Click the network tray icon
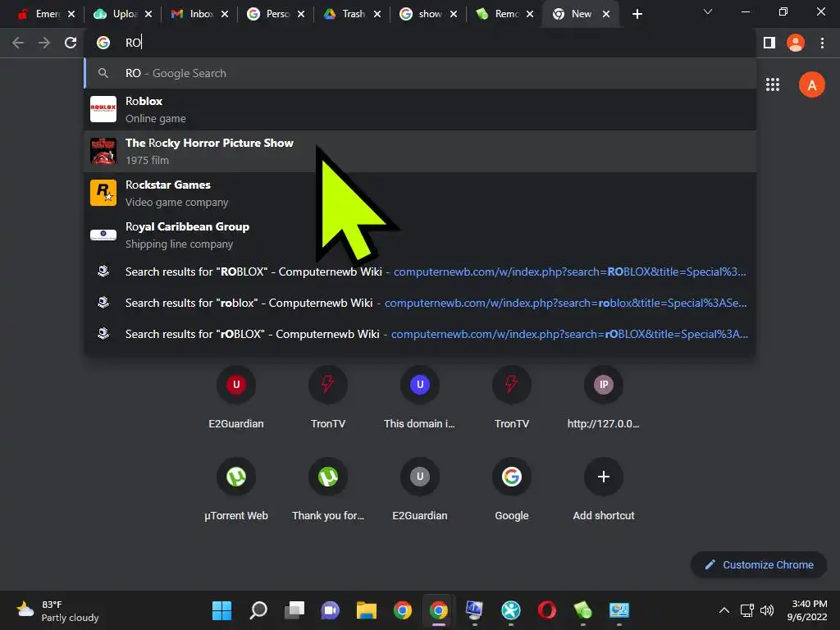840x630 pixels. (x=746, y=610)
